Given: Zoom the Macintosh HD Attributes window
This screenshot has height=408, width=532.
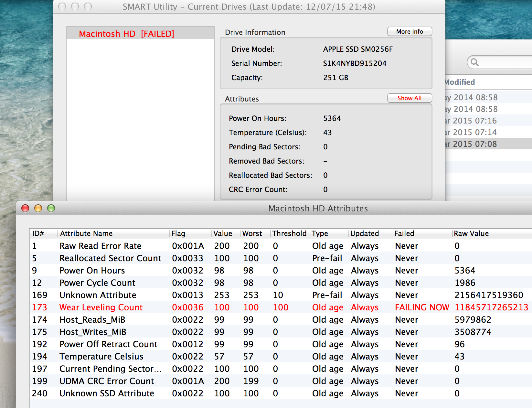Looking at the screenshot, I should point(51,209).
